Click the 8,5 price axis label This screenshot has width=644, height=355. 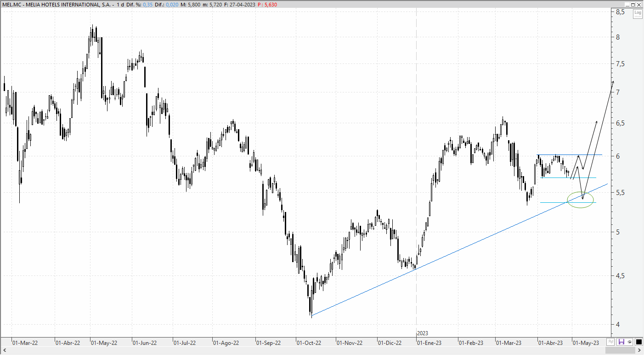[x=620, y=12]
